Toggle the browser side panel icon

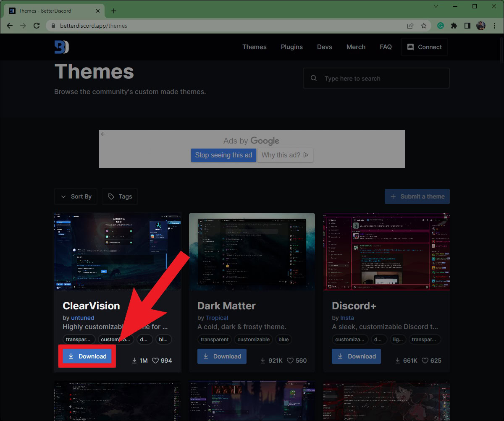pos(467,26)
